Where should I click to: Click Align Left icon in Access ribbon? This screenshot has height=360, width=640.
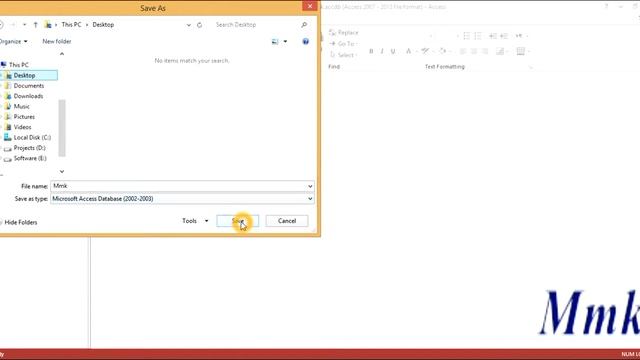pyautogui.click(x=462, y=51)
